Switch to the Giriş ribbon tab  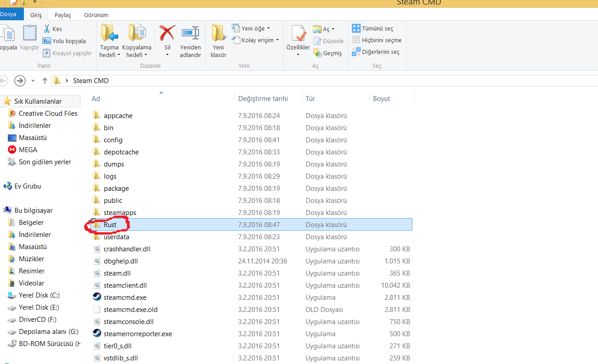[36, 15]
